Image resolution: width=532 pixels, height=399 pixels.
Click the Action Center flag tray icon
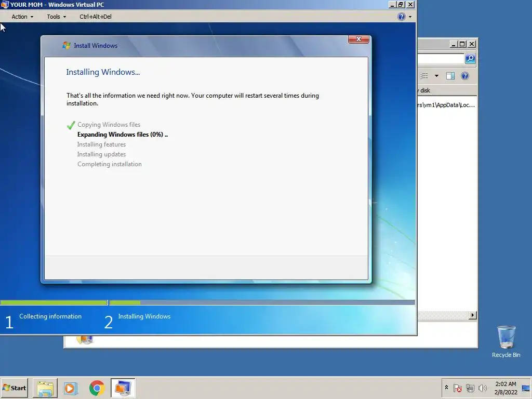457,388
